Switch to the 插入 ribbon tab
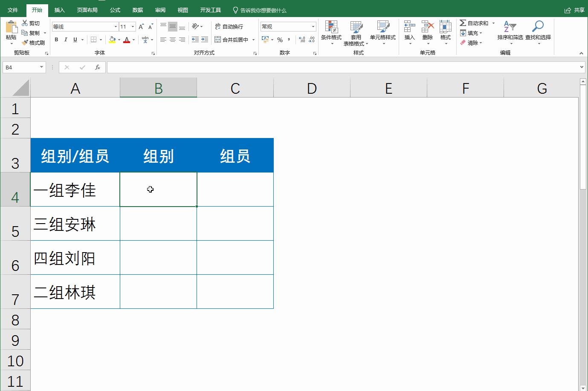 [59, 10]
